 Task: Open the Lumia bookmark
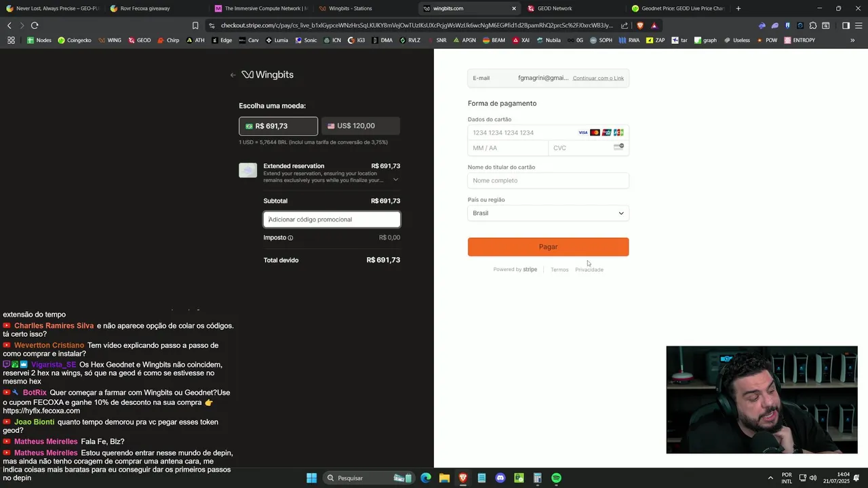point(277,40)
